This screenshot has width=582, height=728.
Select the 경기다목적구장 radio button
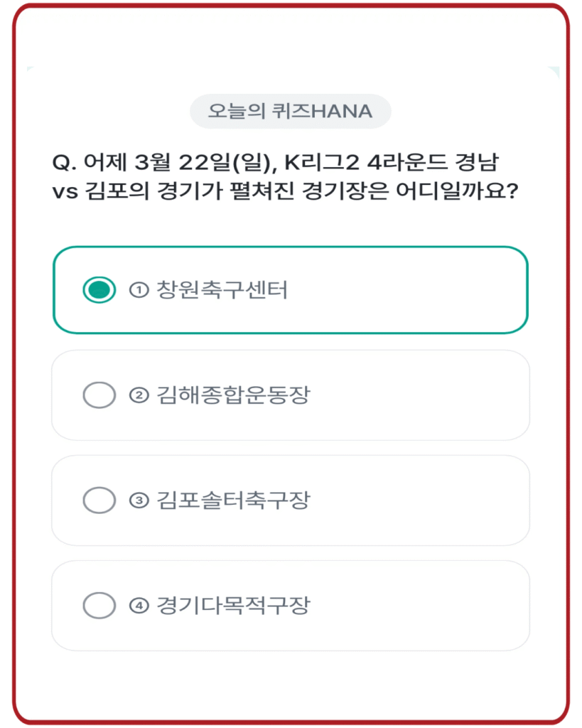pos(99,606)
